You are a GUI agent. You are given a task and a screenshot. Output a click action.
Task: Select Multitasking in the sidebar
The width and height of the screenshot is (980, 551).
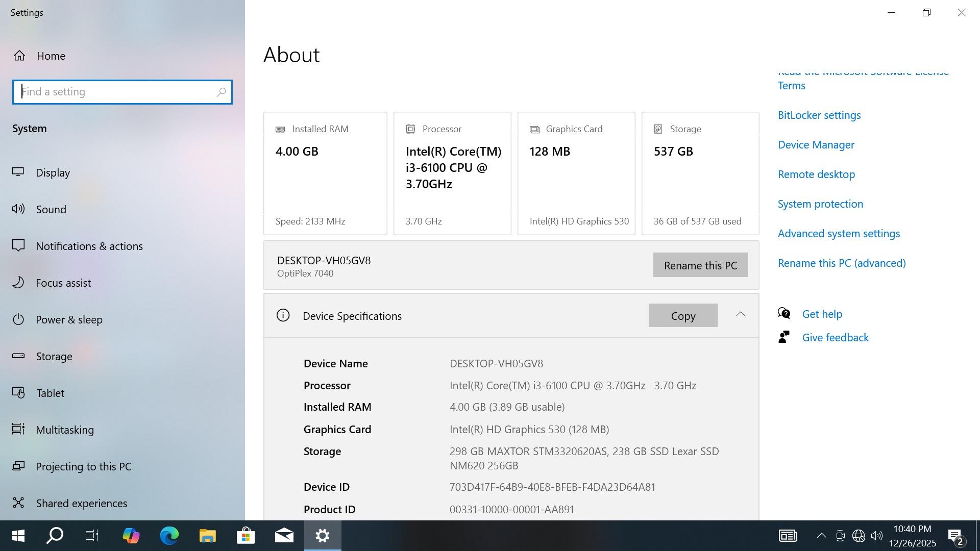click(x=65, y=430)
